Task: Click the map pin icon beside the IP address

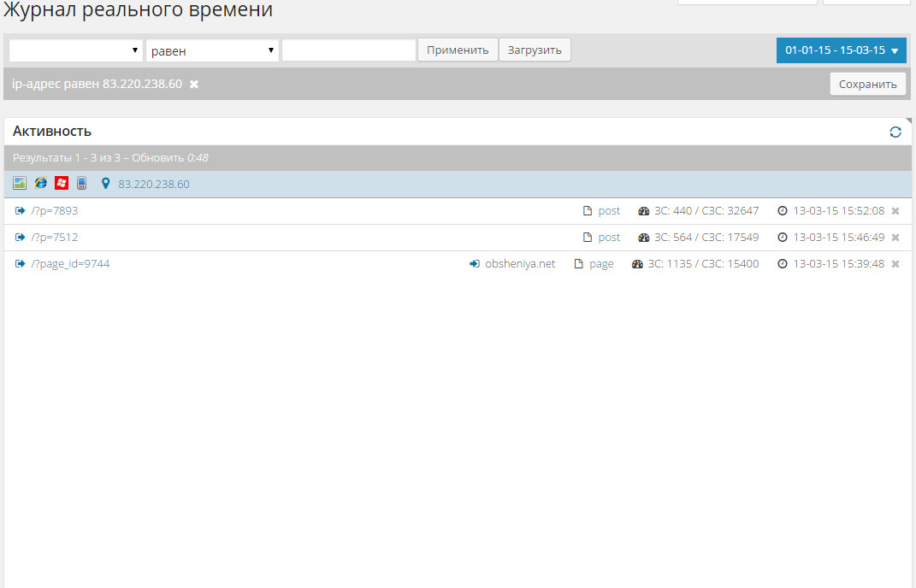Action: pyautogui.click(x=105, y=184)
